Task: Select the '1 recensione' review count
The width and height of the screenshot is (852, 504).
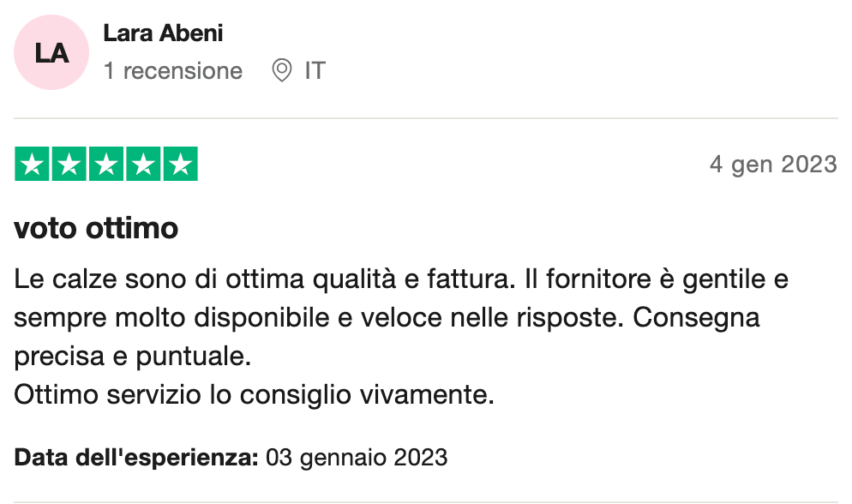Action: (x=173, y=70)
